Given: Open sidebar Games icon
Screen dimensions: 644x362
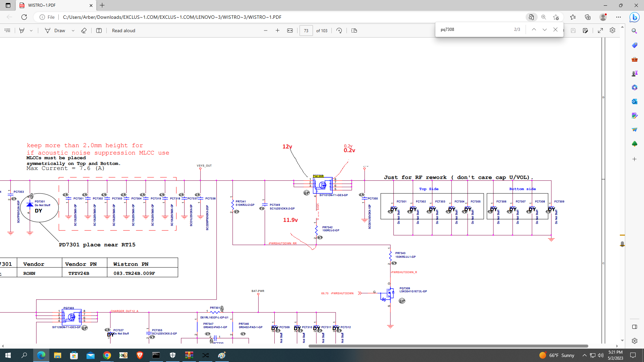Looking at the screenshot, I should (x=634, y=73).
